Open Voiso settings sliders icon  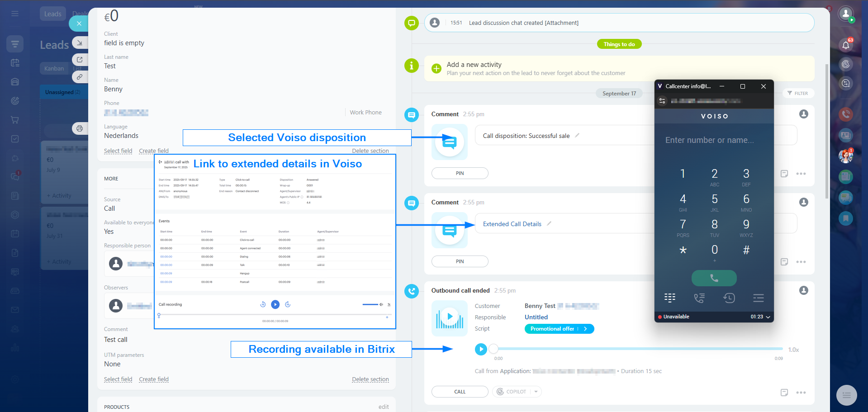(662, 101)
